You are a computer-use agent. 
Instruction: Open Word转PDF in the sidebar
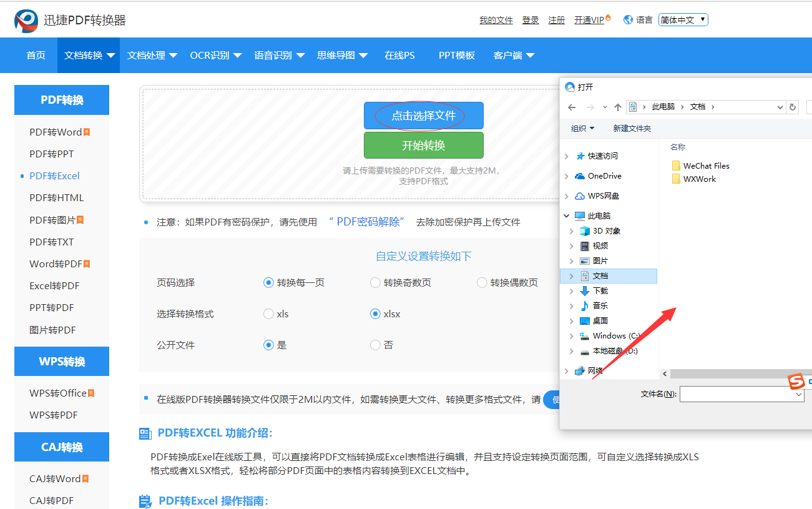[56, 264]
